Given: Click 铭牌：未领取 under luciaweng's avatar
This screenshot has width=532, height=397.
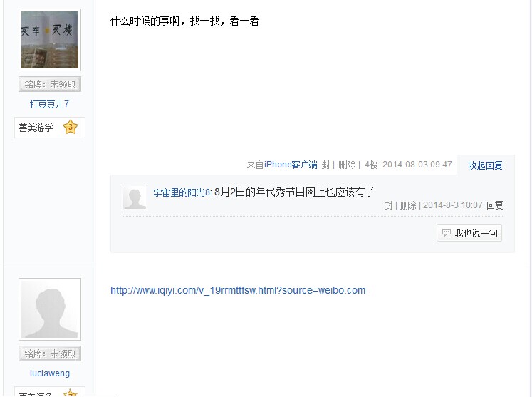Looking at the screenshot, I should [50, 354].
